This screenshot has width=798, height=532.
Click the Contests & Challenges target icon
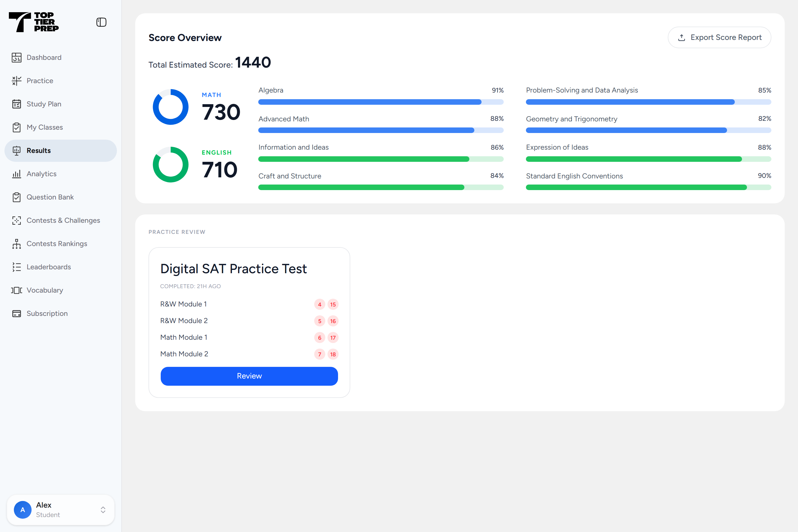17,221
